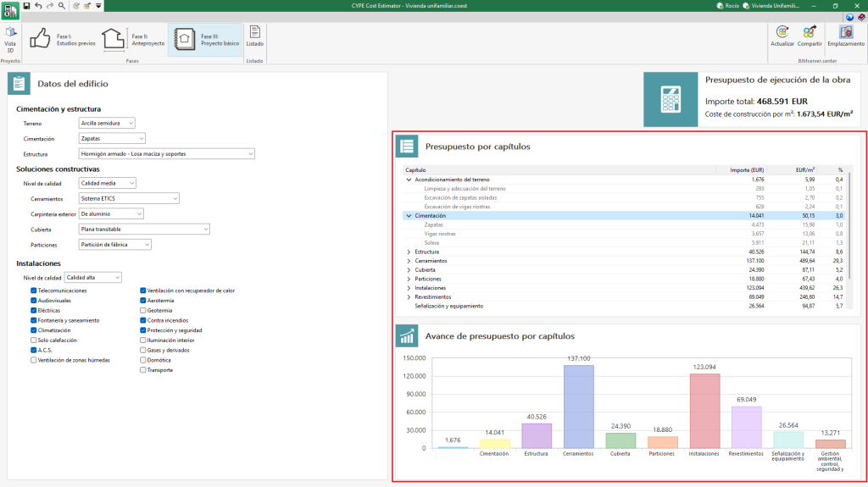Open Soluciones constructivas Nivel de calidad dropdown
Image resolution: width=868 pixels, height=487 pixels.
tap(108, 183)
